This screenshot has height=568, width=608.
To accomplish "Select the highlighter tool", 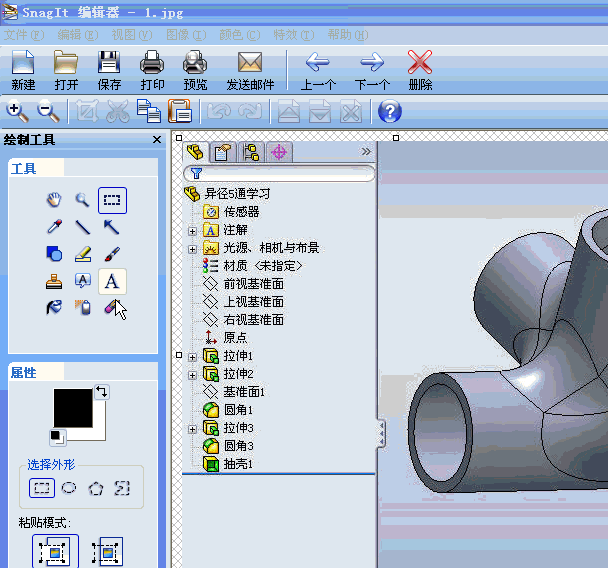I will tap(83, 254).
